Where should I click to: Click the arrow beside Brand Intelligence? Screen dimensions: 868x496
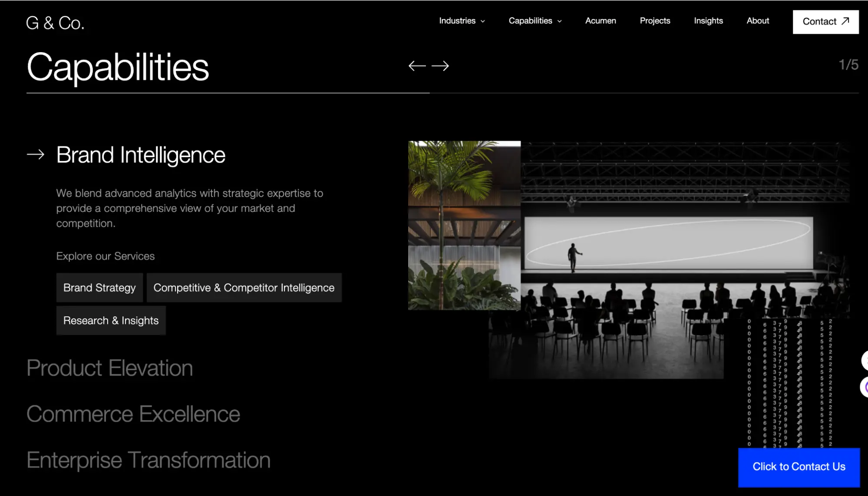pyautogui.click(x=36, y=154)
